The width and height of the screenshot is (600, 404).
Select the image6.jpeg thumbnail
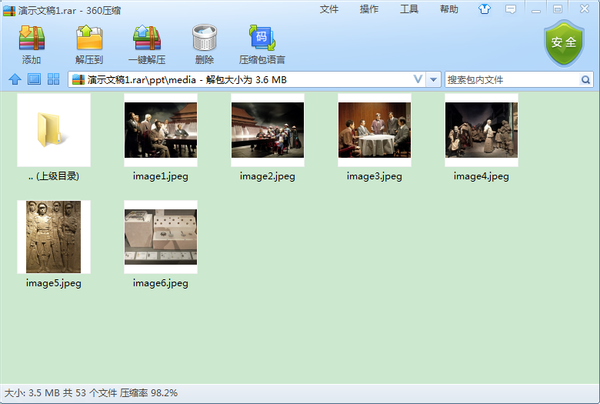point(161,237)
